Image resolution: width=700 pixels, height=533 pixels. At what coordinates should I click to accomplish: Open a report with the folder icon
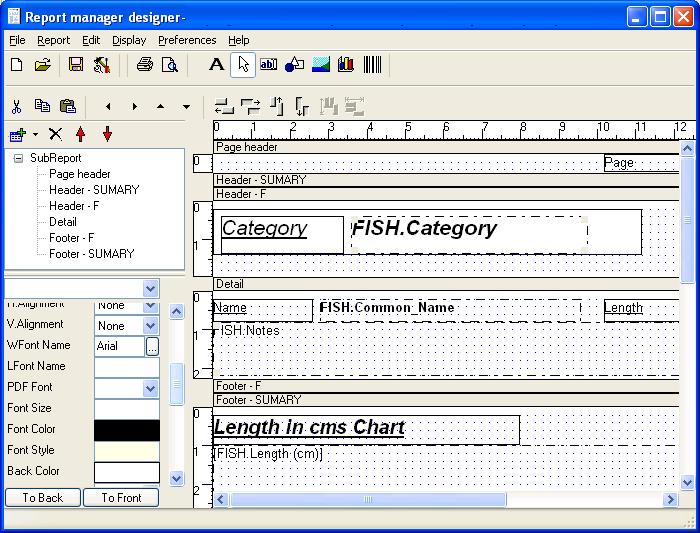coord(42,65)
